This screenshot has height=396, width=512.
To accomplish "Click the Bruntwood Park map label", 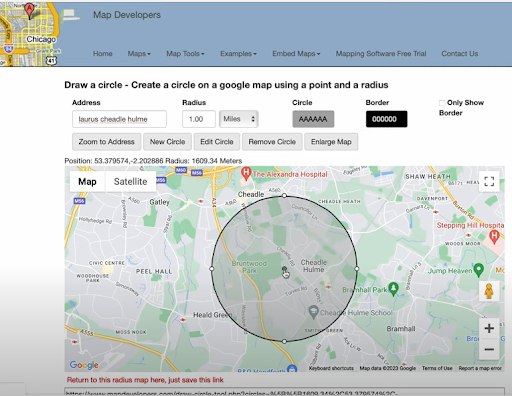I will [x=249, y=267].
